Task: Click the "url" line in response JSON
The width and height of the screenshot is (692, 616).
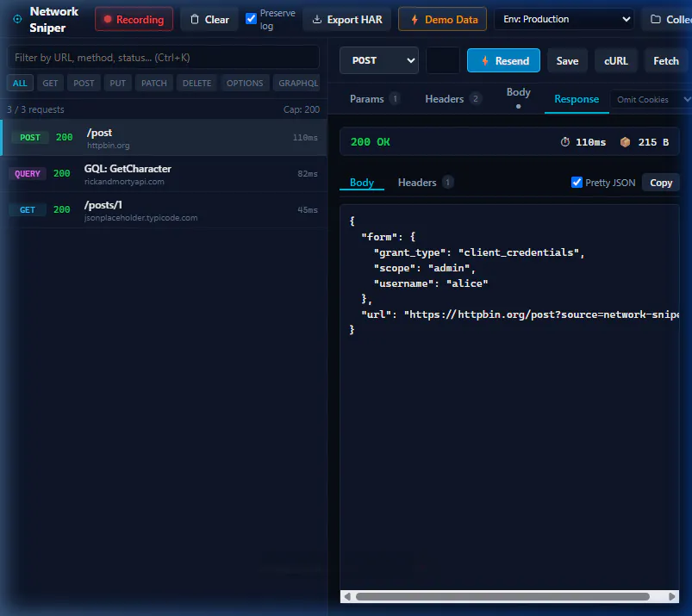Action: (520, 314)
